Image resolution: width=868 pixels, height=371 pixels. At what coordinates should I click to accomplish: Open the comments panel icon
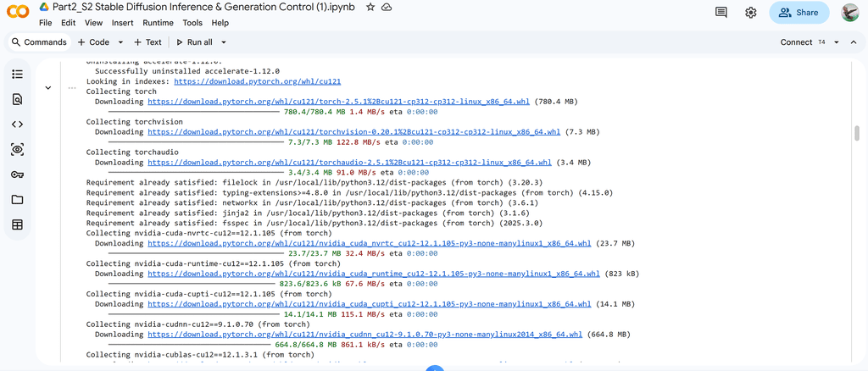click(721, 12)
